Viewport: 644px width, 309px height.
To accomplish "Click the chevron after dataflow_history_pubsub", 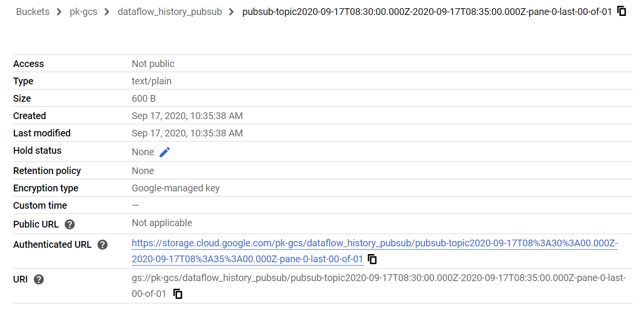I will point(232,12).
